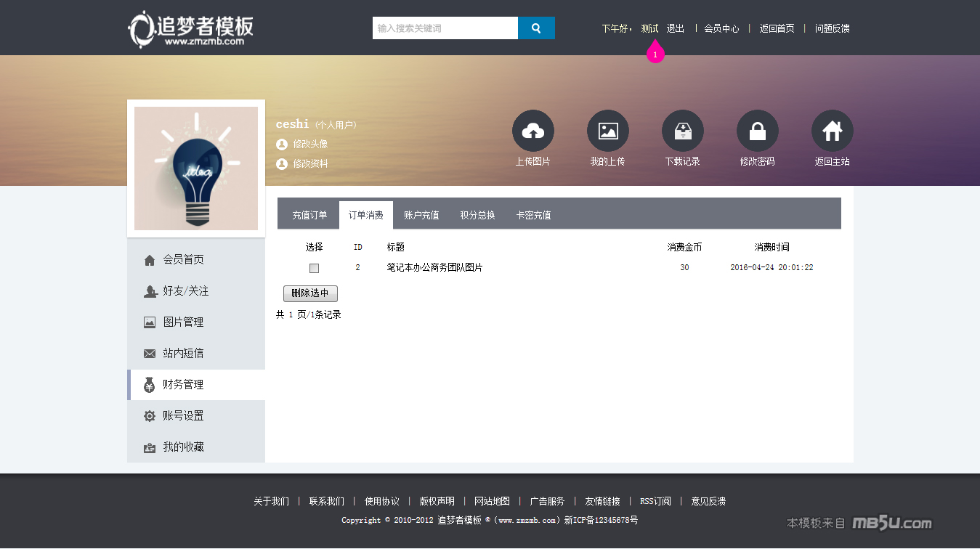The image size is (980, 549).
Task: Click the return to main site house icon
Action: pyautogui.click(x=832, y=131)
